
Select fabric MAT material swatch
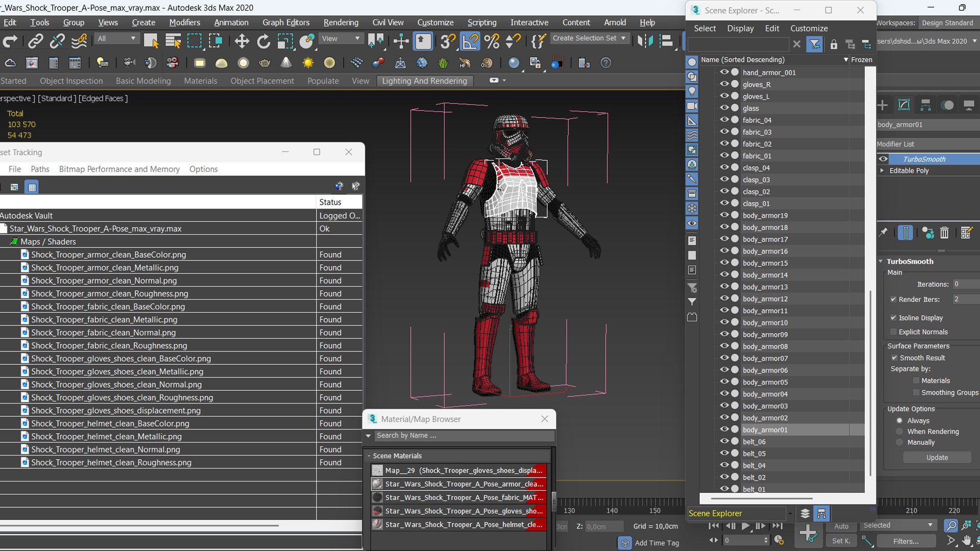[x=377, y=497]
